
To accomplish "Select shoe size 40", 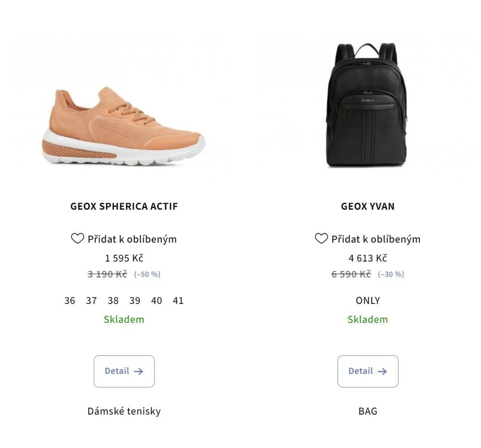I will tap(157, 301).
